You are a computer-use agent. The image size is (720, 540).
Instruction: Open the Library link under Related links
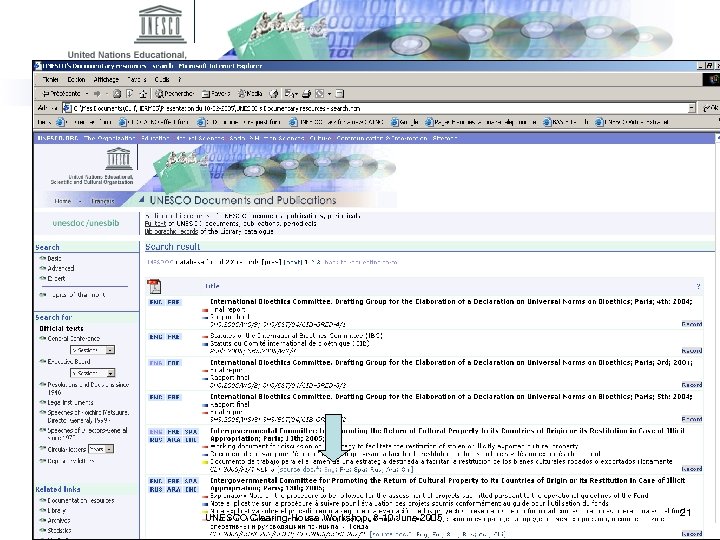coord(56,511)
